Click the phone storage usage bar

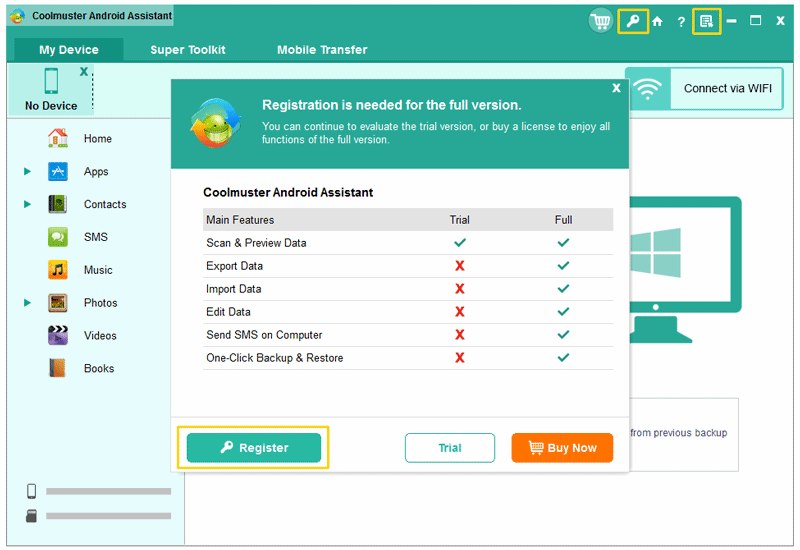pos(108,491)
